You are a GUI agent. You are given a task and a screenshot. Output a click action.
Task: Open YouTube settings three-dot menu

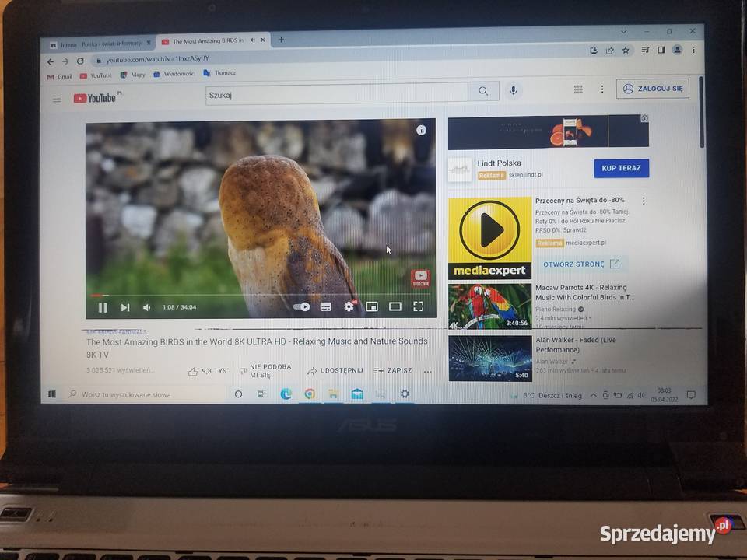[602, 89]
